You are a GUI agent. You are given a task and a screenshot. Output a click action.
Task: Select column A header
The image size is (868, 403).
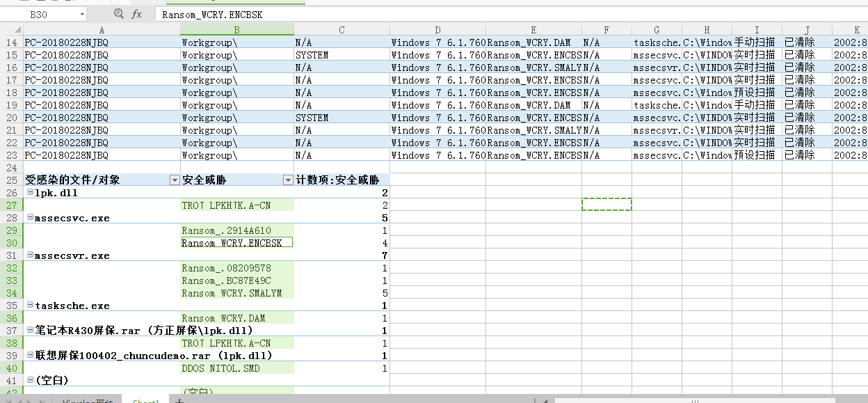(x=102, y=29)
